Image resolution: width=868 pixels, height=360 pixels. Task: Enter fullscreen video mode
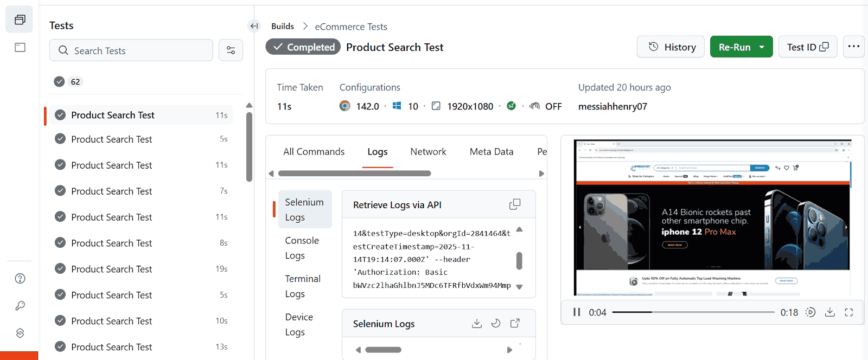point(849,312)
